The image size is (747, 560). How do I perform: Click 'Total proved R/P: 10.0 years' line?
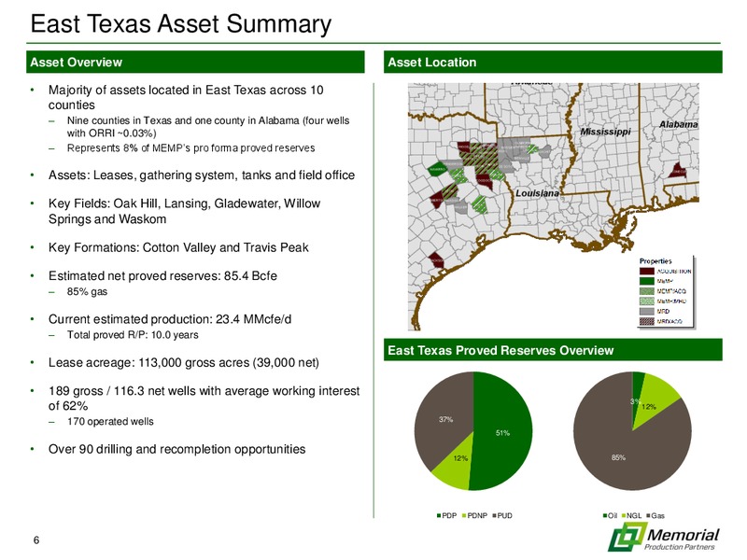[x=133, y=335]
